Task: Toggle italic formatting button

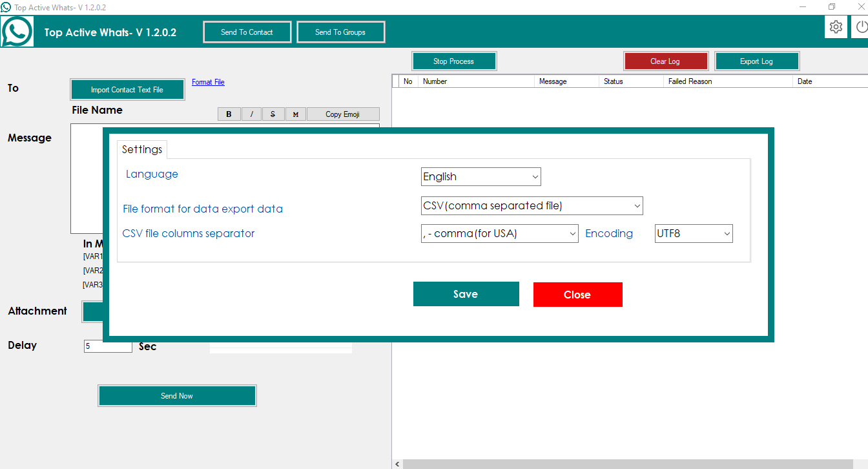Action: 251,114
